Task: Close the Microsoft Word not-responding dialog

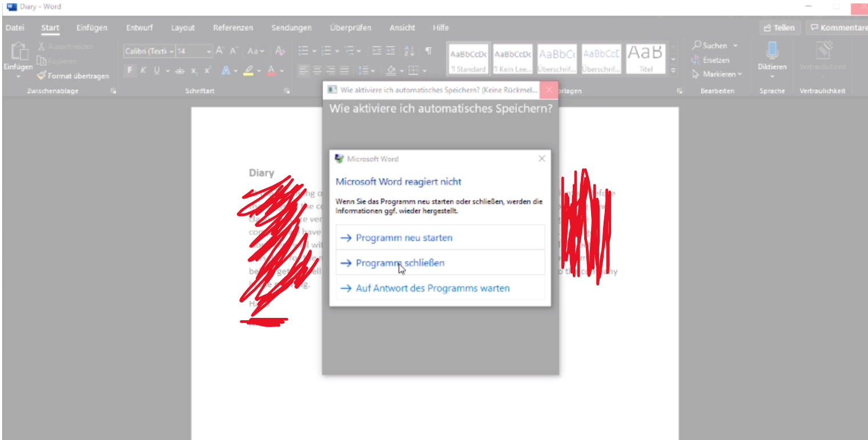Action: click(541, 159)
